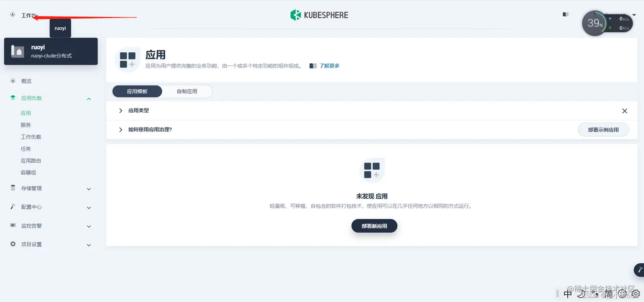Screen dimensions: 644x302
Task: Open the 了解更多 link
Action: pos(329,66)
